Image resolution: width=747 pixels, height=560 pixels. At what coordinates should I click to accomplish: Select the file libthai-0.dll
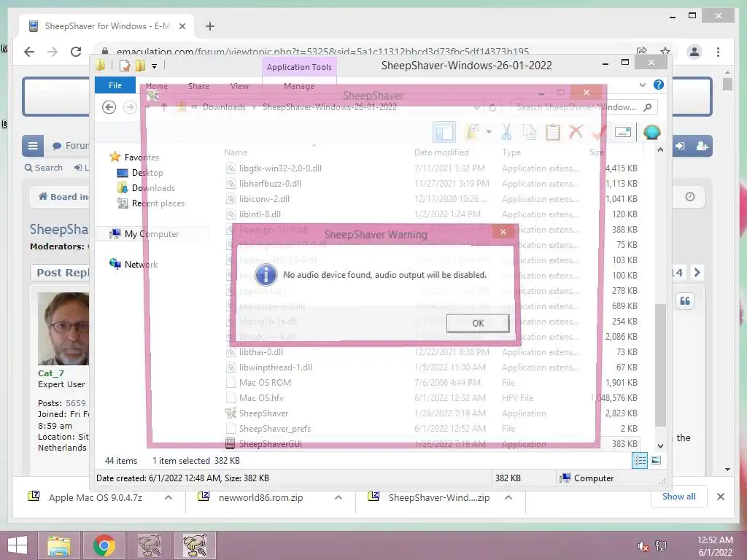[x=261, y=352]
